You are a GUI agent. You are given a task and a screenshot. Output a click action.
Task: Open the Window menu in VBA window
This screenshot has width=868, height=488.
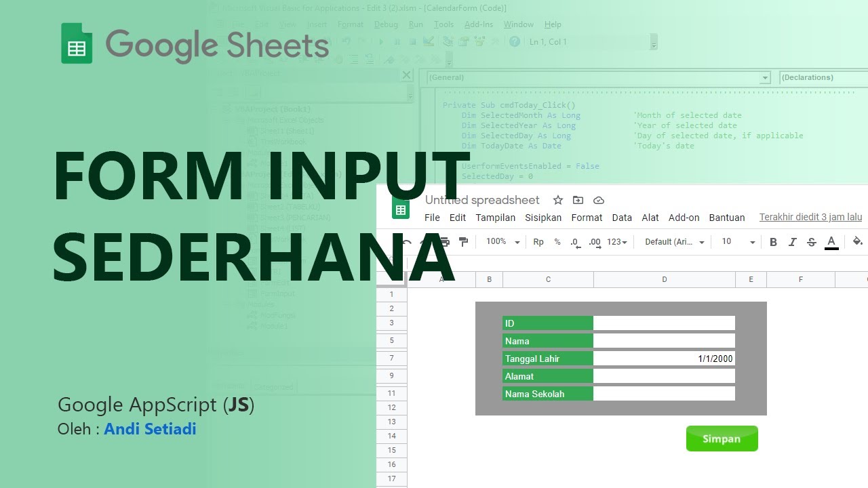click(x=518, y=24)
